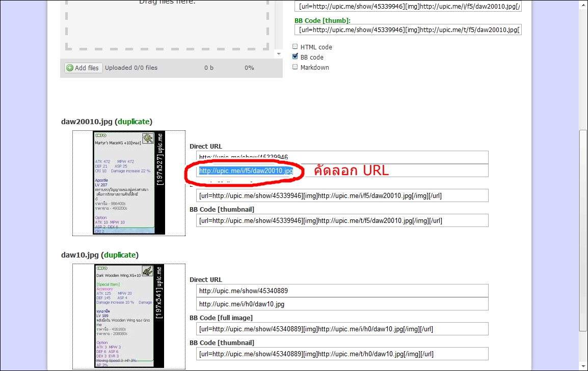Click the drop zone scroll-down arrow
This screenshot has height=371, width=588.
(x=279, y=54)
